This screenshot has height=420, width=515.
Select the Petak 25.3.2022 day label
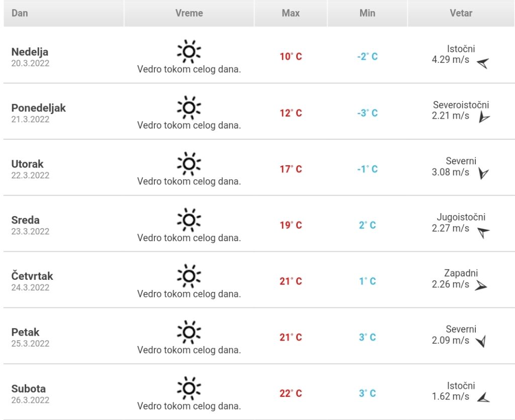click(30, 337)
